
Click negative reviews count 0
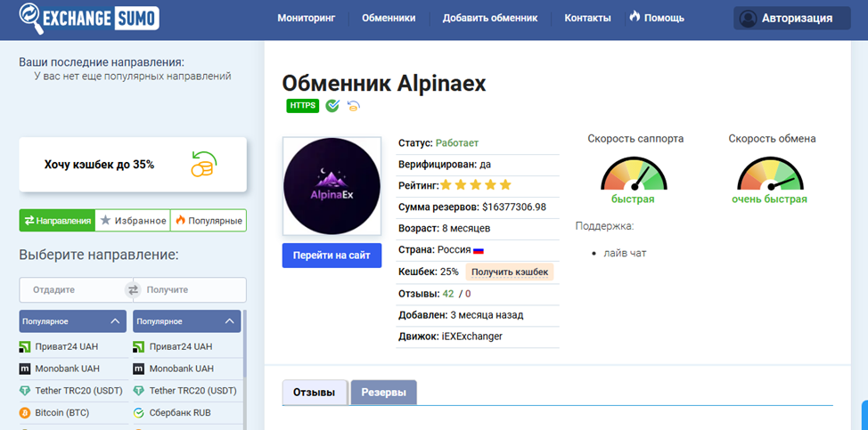pyautogui.click(x=468, y=294)
